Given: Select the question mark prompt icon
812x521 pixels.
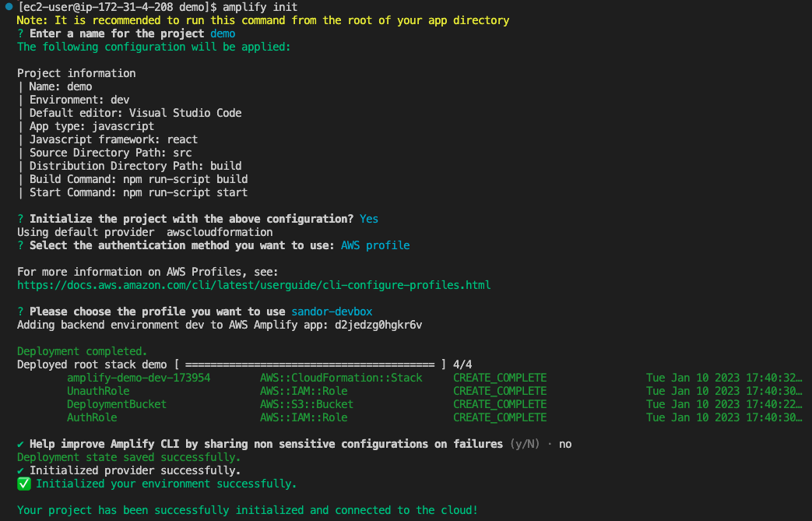Looking at the screenshot, I should point(21,33).
